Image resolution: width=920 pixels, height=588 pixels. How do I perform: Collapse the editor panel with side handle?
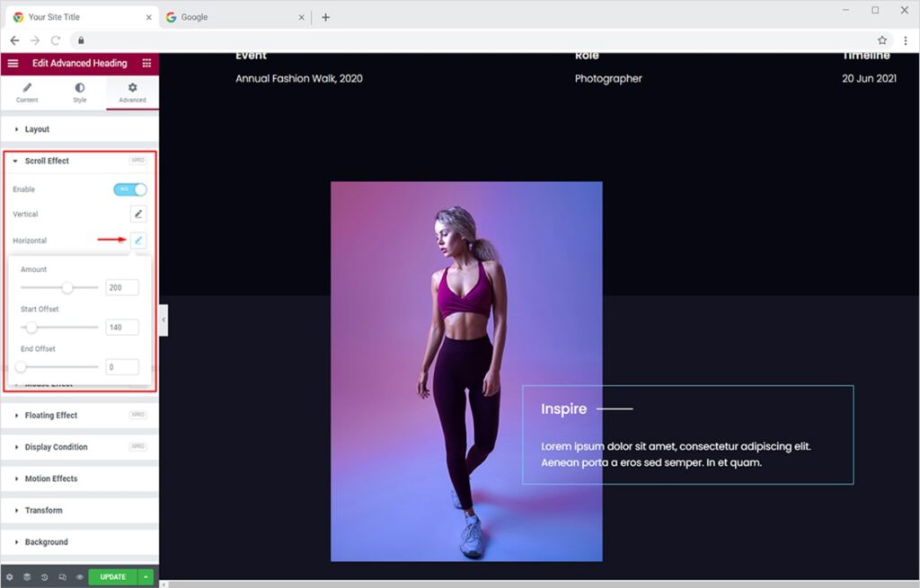click(164, 320)
